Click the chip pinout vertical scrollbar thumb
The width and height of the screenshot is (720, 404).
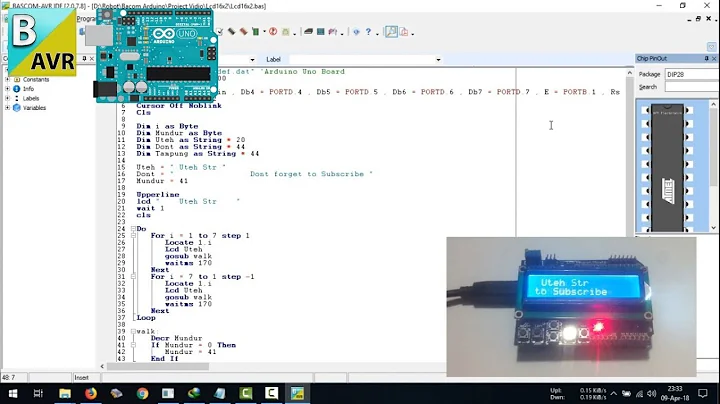click(714, 147)
